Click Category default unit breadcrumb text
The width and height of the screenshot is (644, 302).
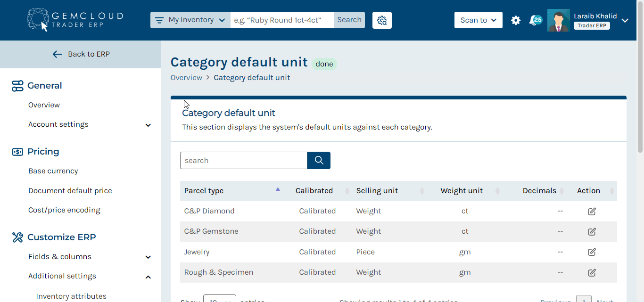(252, 78)
